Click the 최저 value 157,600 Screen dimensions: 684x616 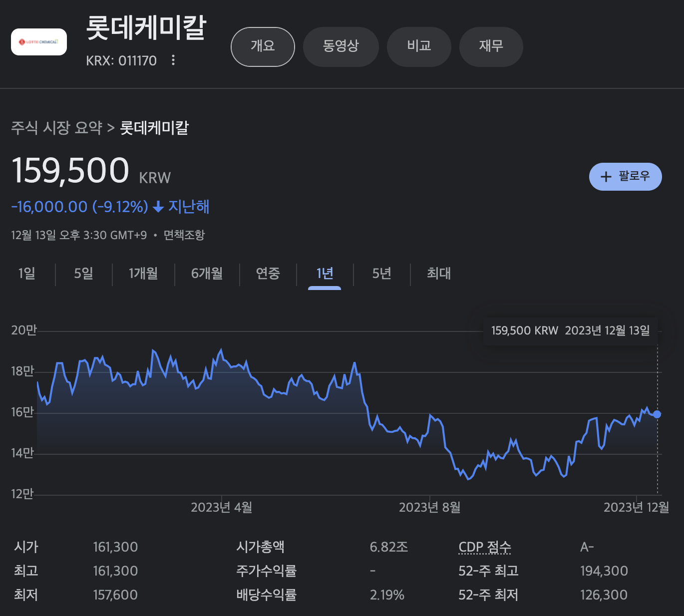pyautogui.click(x=115, y=595)
